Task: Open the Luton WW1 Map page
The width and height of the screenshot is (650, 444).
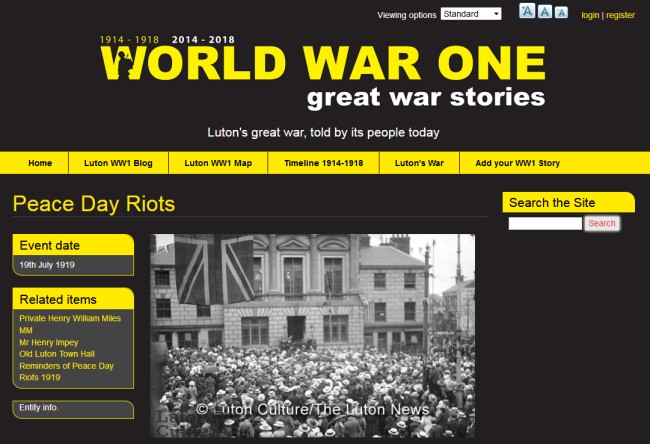Action: pos(218,163)
